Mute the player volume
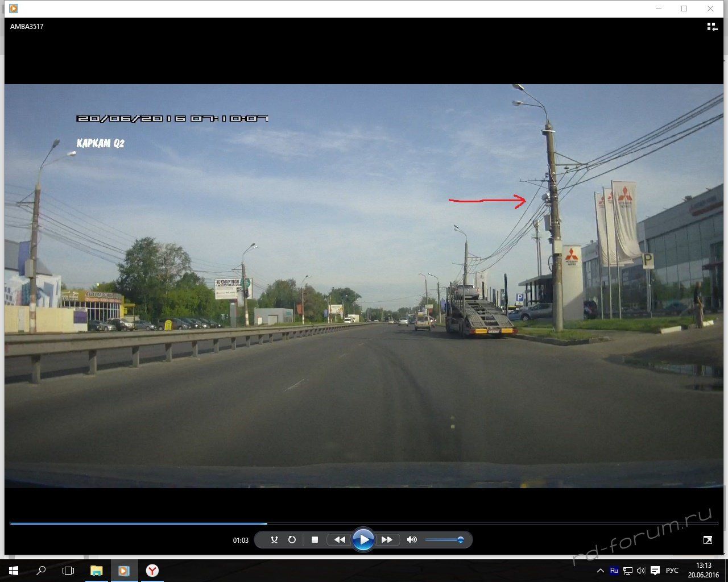The height and width of the screenshot is (582, 728). tap(412, 540)
